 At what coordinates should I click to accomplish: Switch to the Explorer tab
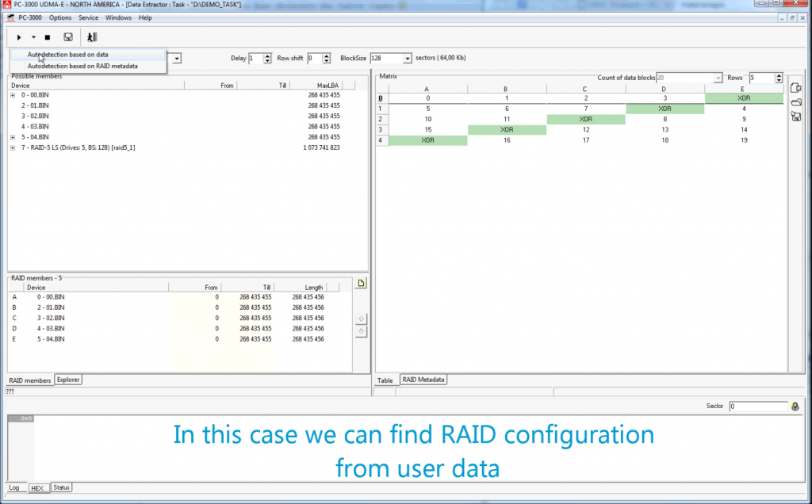pos(68,380)
